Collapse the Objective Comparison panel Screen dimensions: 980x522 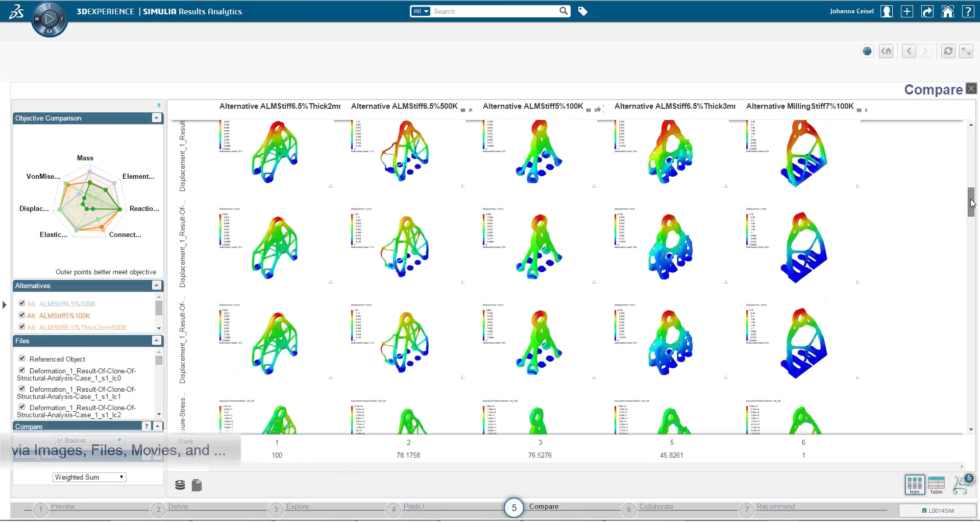157,118
